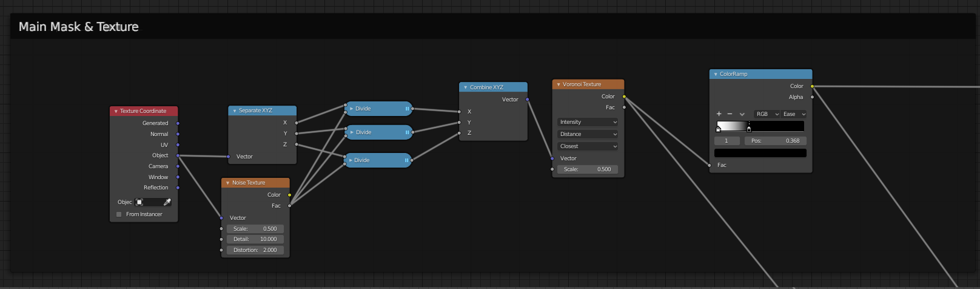The height and width of the screenshot is (289, 980).
Task: Click the Noise Texture Distortion 2.000 field
Action: coord(255,250)
